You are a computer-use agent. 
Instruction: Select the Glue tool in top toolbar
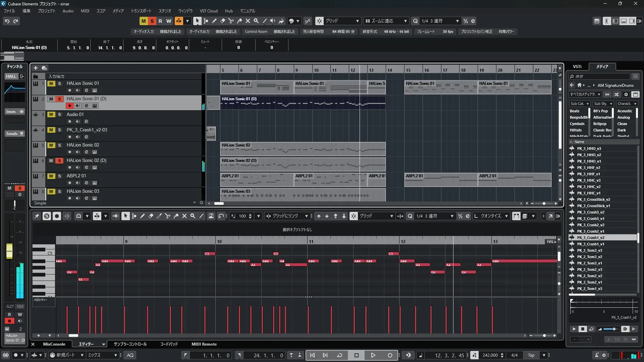239,21
